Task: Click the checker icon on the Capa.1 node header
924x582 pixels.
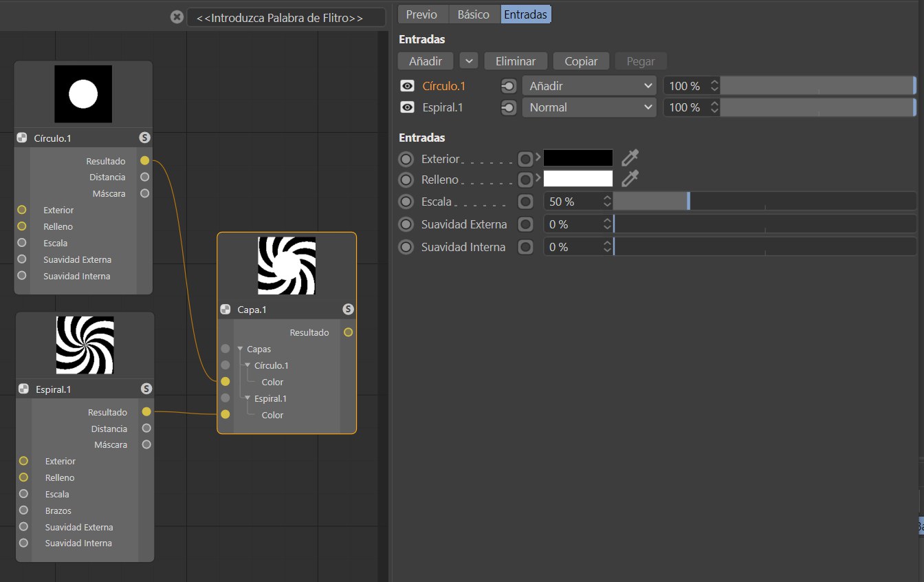Action: [x=225, y=310]
